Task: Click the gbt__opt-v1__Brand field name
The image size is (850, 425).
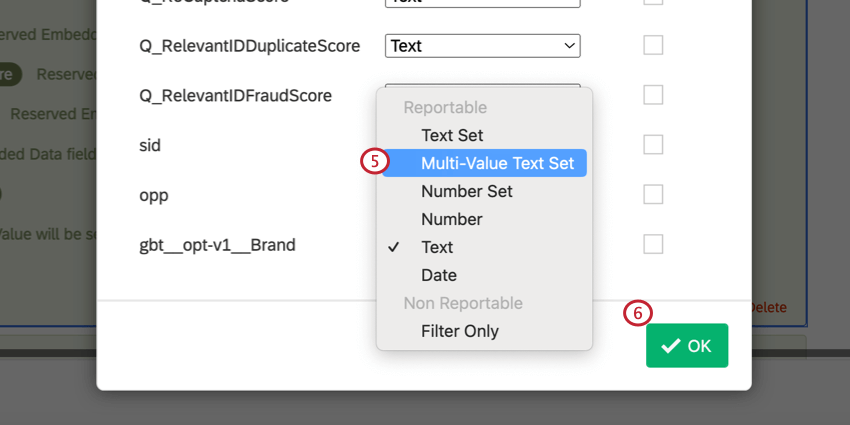Action: 217,244
